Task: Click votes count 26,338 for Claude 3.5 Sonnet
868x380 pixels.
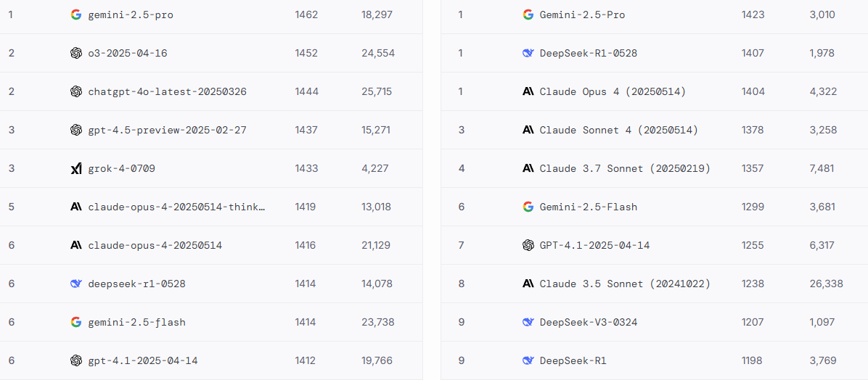Action: pos(826,284)
